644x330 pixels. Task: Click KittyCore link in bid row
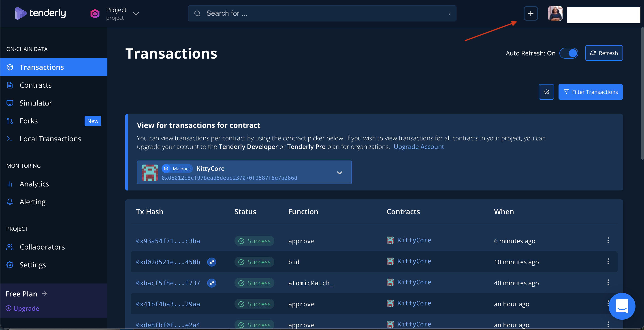[x=414, y=261]
